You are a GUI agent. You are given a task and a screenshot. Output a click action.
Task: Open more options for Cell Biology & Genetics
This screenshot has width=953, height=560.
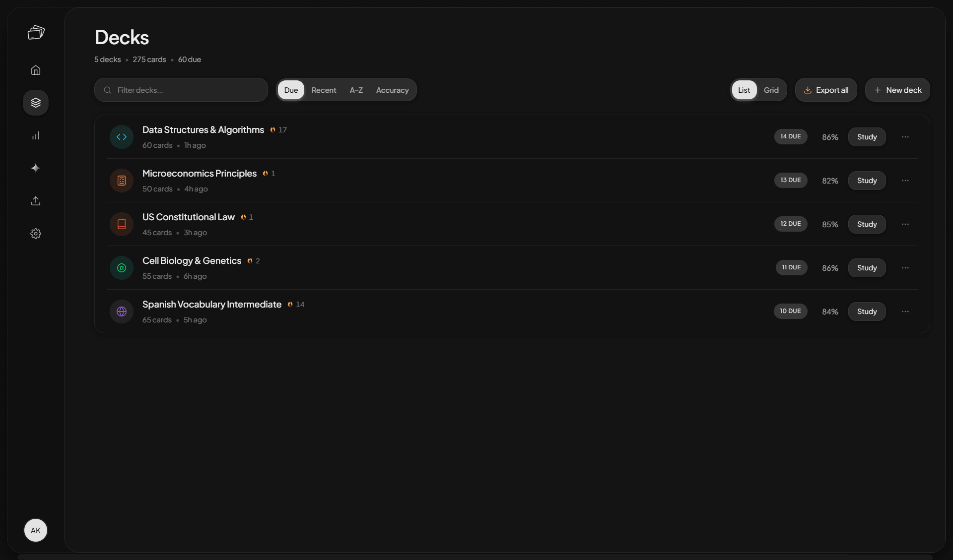click(x=905, y=268)
